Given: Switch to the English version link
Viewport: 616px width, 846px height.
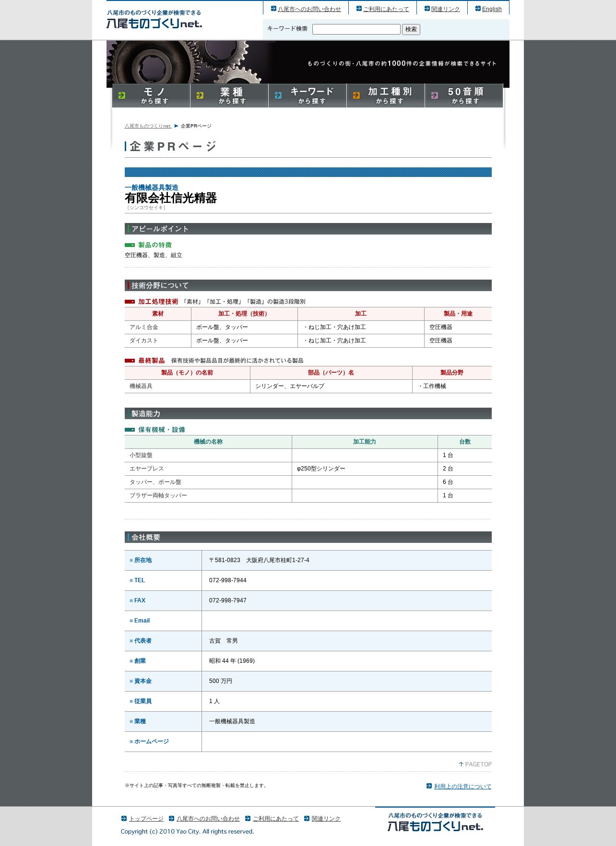Looking at the screenshot, I should 492,9.
